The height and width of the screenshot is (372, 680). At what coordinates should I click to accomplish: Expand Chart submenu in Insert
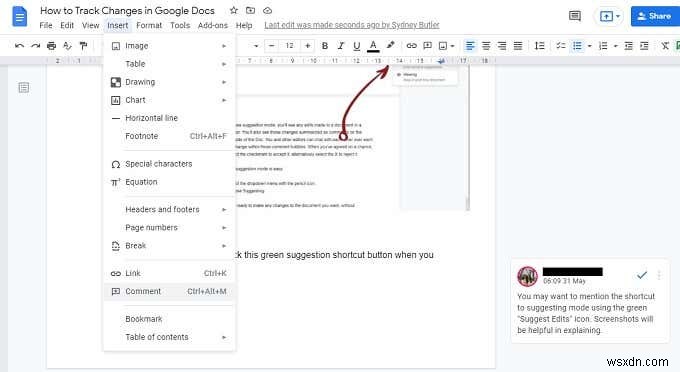(x=169, y=100)
